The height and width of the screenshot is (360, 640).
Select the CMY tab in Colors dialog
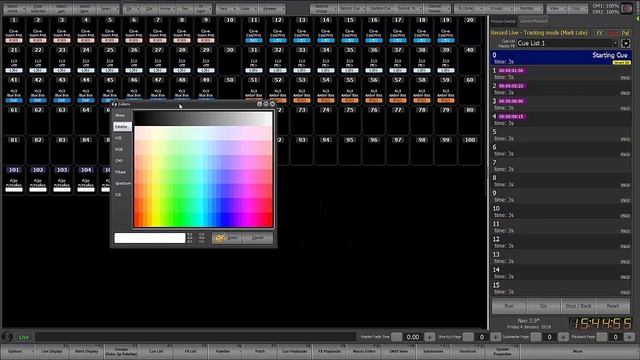coord(122,161)
